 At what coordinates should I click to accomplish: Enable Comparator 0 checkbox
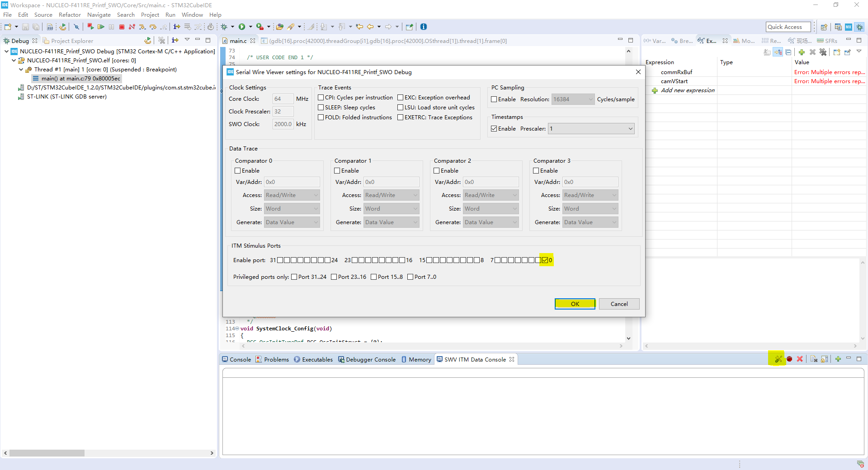[x=238, y=171]
